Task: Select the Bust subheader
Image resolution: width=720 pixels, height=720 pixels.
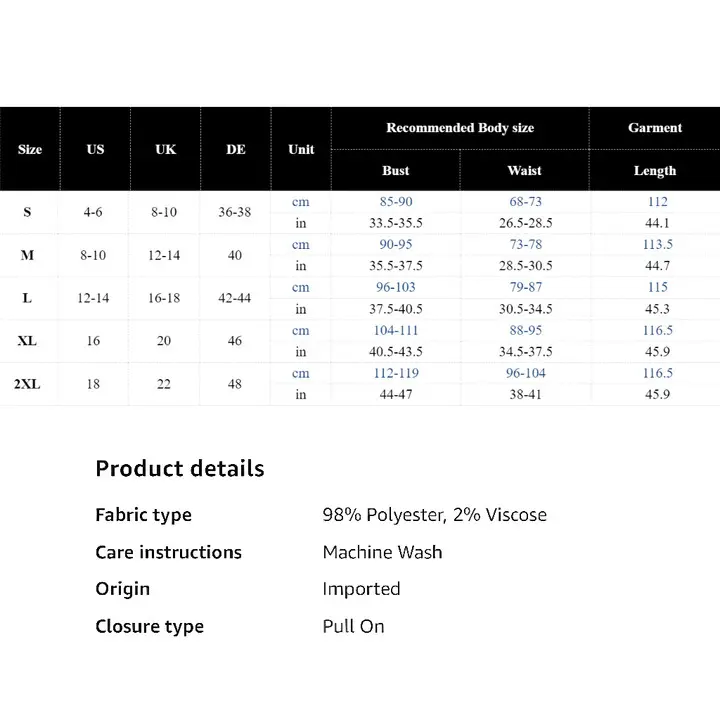Action: (396, 171)
